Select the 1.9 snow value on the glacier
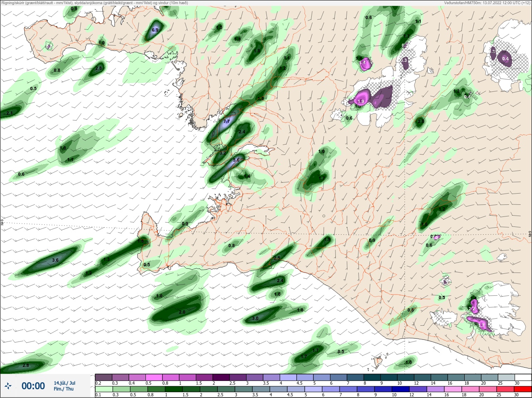The height and width of the screenshot is (398, 532). coord(361,101)
